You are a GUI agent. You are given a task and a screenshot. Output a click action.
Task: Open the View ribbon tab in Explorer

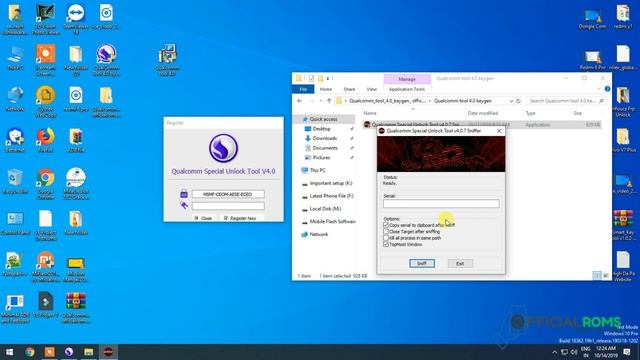click(371, 89)
